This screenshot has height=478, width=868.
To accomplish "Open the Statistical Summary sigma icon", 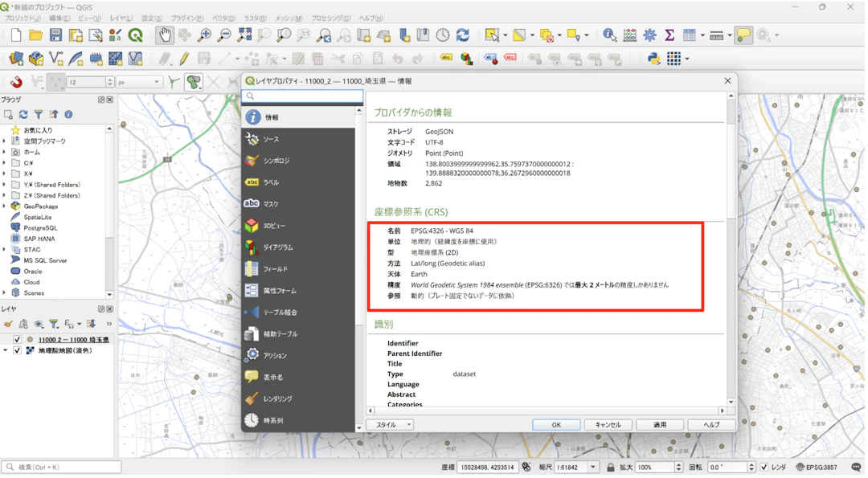I will tap(669, 35).
